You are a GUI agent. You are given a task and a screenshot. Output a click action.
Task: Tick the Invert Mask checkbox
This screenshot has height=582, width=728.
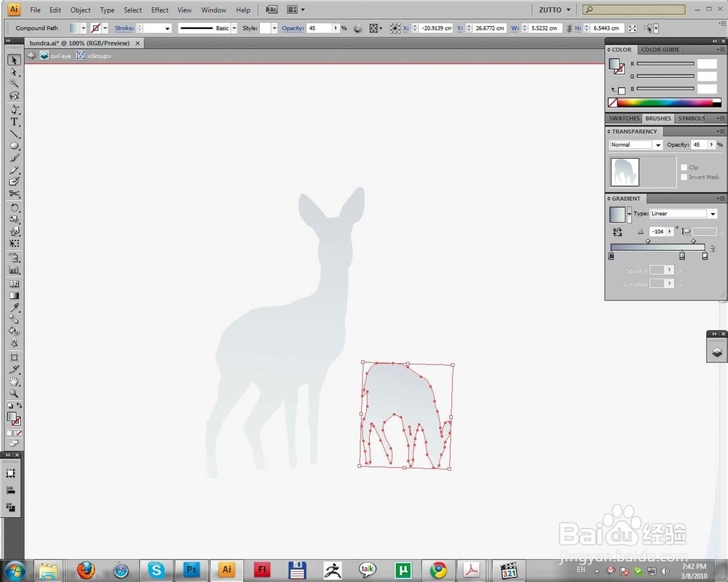click(684, 177)
